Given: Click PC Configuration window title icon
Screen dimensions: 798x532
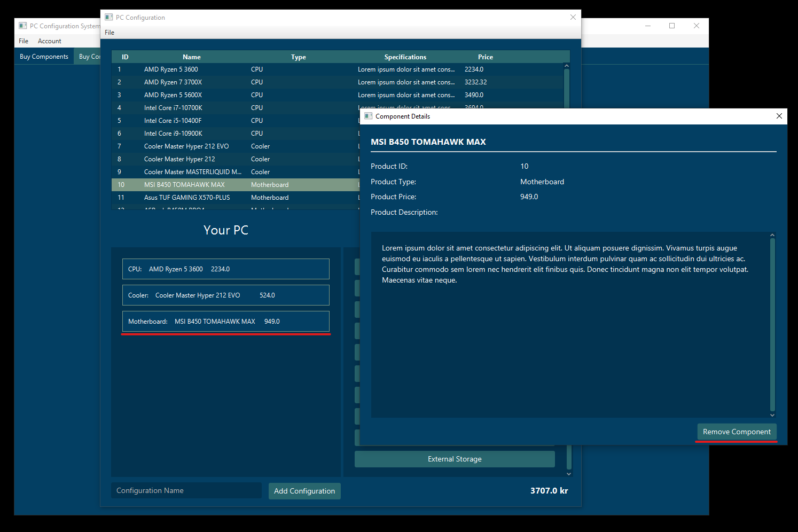Looking at the screenshot, I should pyautogui.click(x=109, y=17).
